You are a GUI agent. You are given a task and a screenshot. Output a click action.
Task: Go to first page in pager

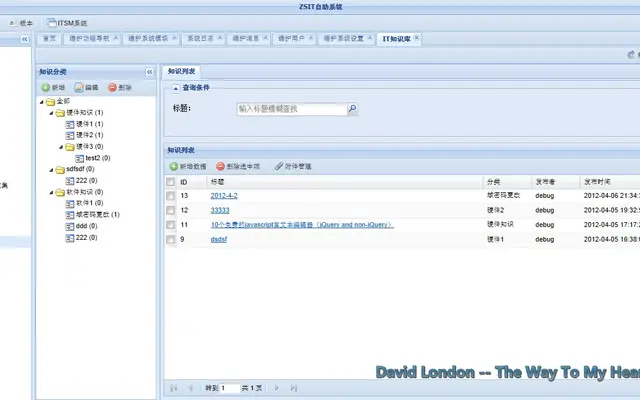173,388
